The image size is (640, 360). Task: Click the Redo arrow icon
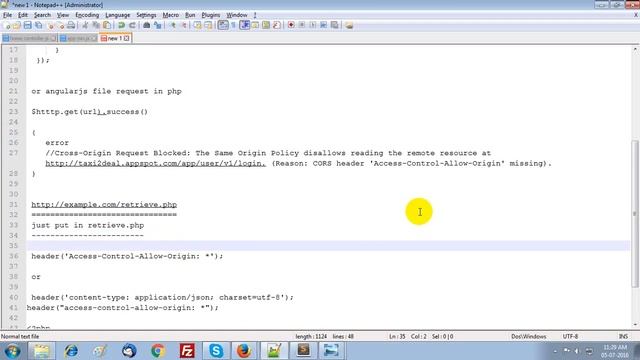click(132, 25)
